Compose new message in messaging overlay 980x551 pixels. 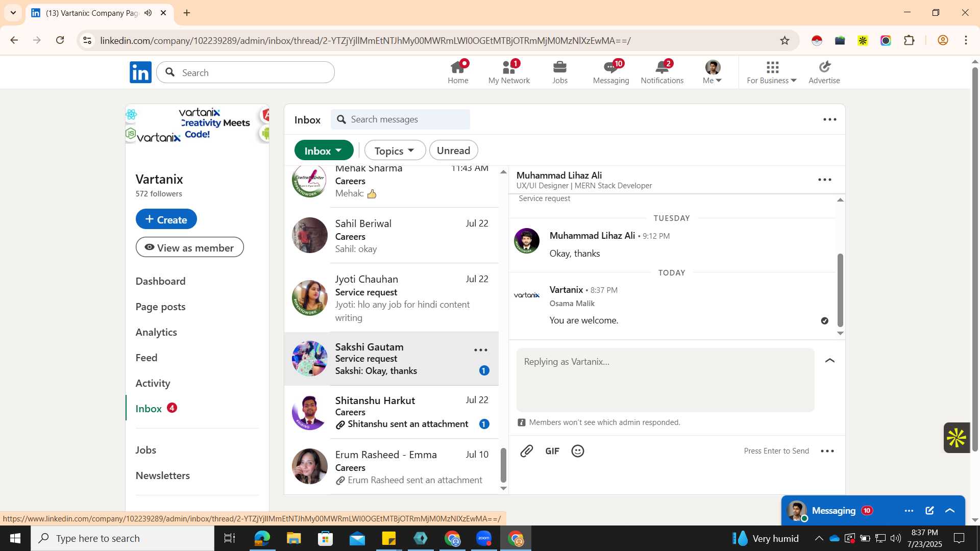tap(929, 511)
